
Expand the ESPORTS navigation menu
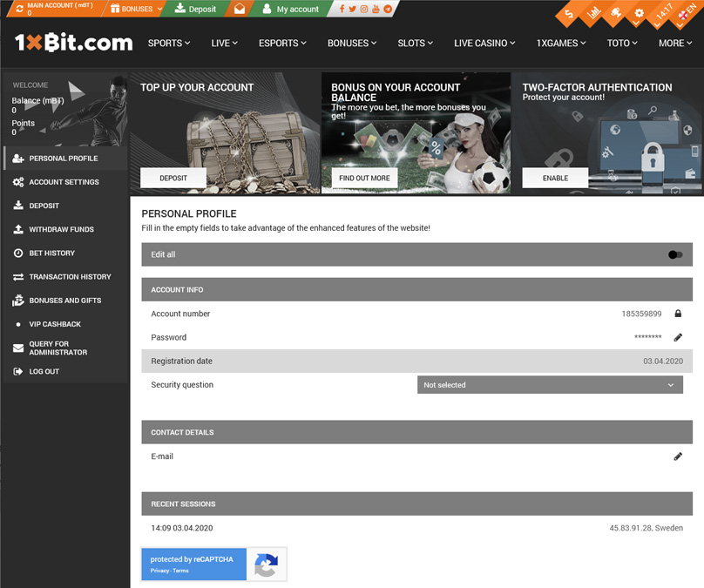[282, 43]
